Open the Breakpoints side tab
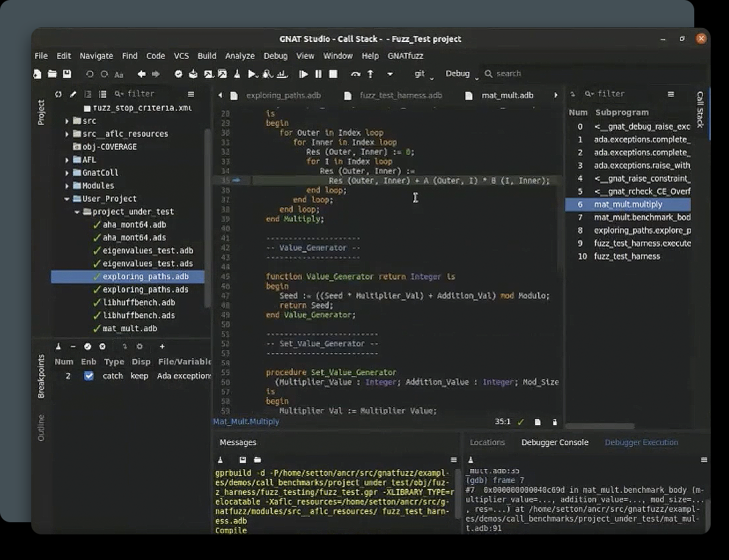 [41, 376]
